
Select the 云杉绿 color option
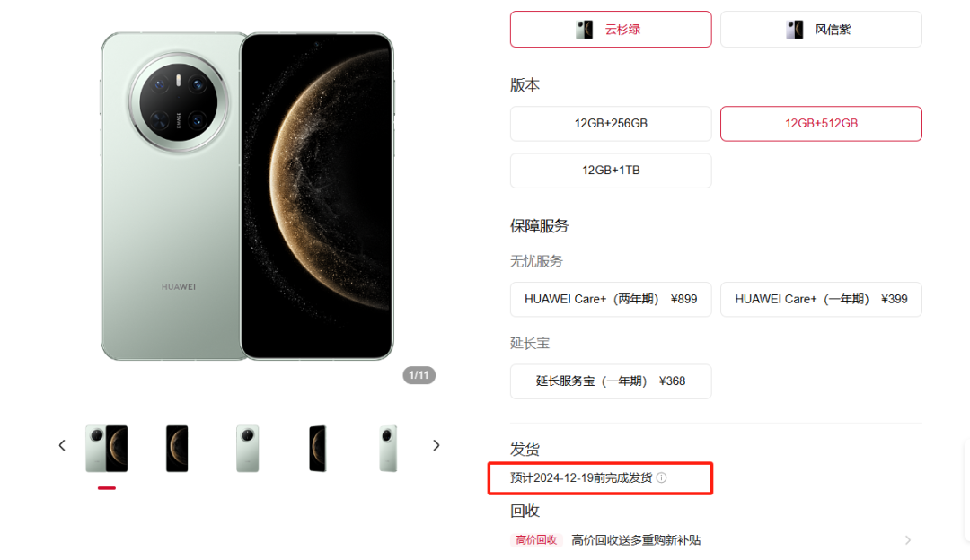pos(611,29)
